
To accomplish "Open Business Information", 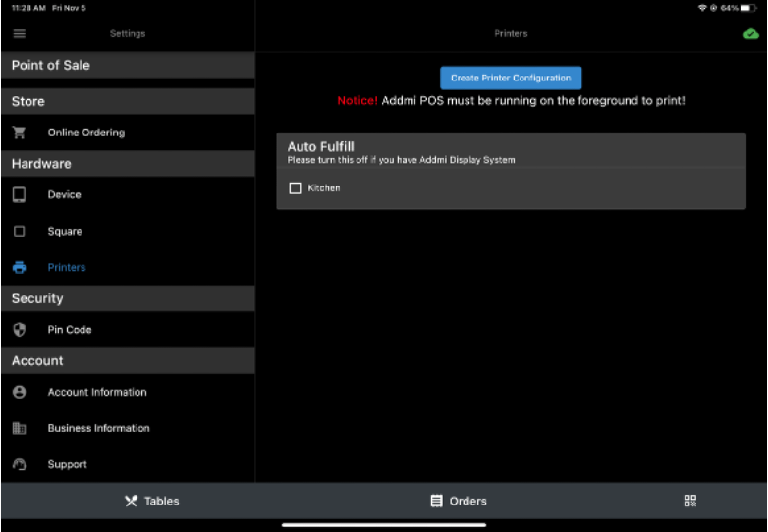I will (x=129, y=428).
